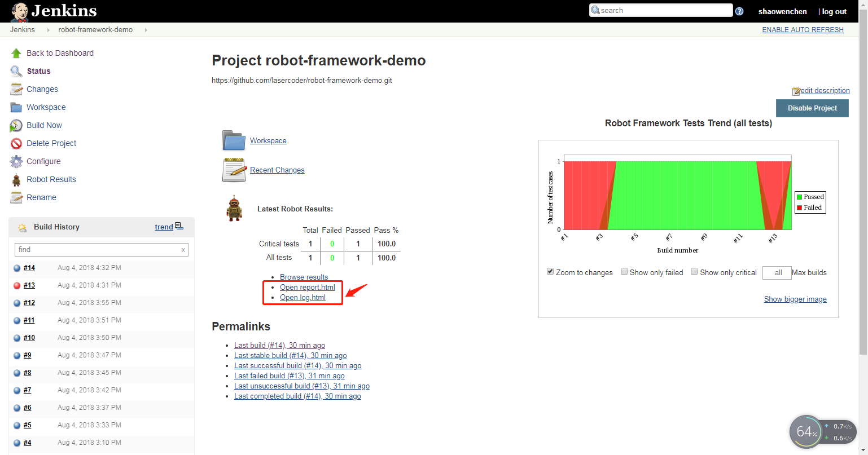The image size is (868, 455).
Task: Click robot-framework-demo in breadcrumb
Action: pos(95,30)
